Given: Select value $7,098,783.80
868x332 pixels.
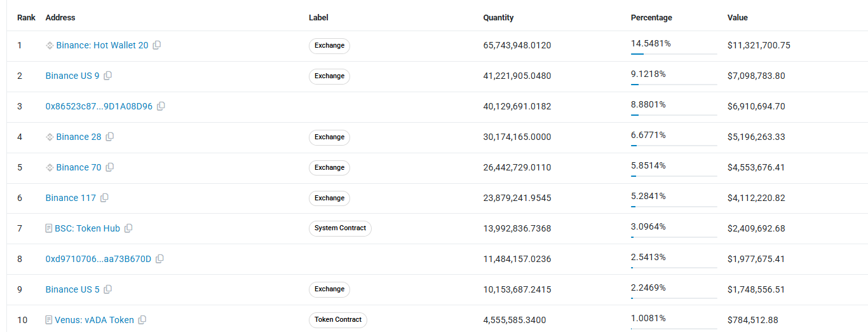Looking at the screenshot, I should coord(756,76).
